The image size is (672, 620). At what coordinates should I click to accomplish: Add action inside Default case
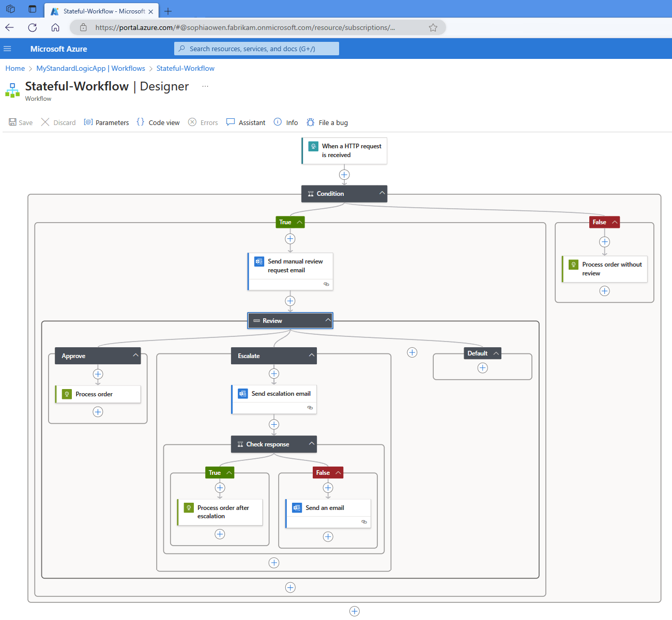click(482, 368)
